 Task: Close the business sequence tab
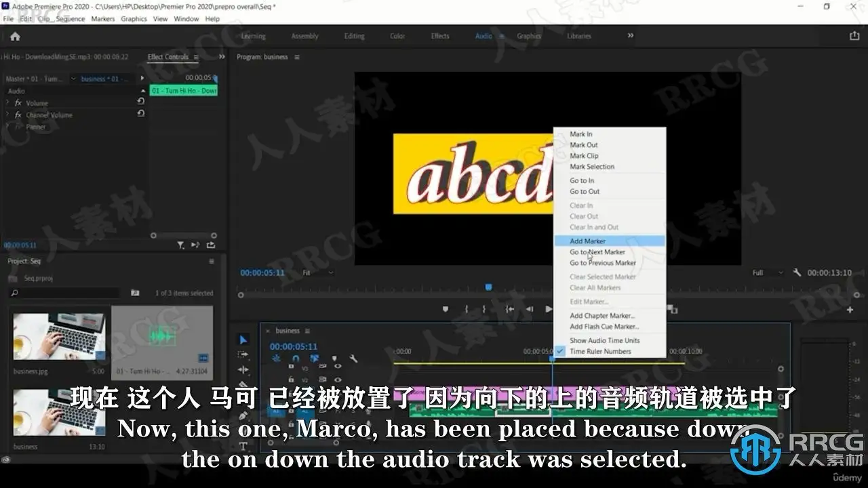pyautogui.click(x=267, y=331)
